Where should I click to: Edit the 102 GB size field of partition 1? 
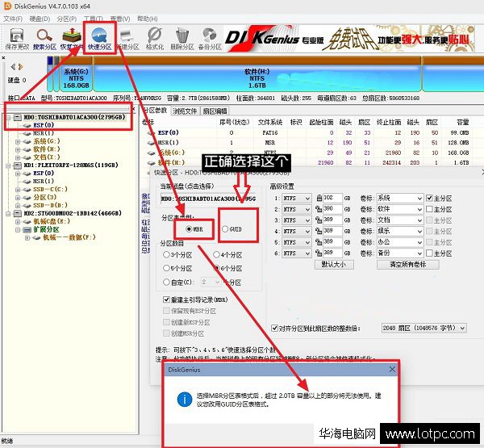(x=332, y=198)
